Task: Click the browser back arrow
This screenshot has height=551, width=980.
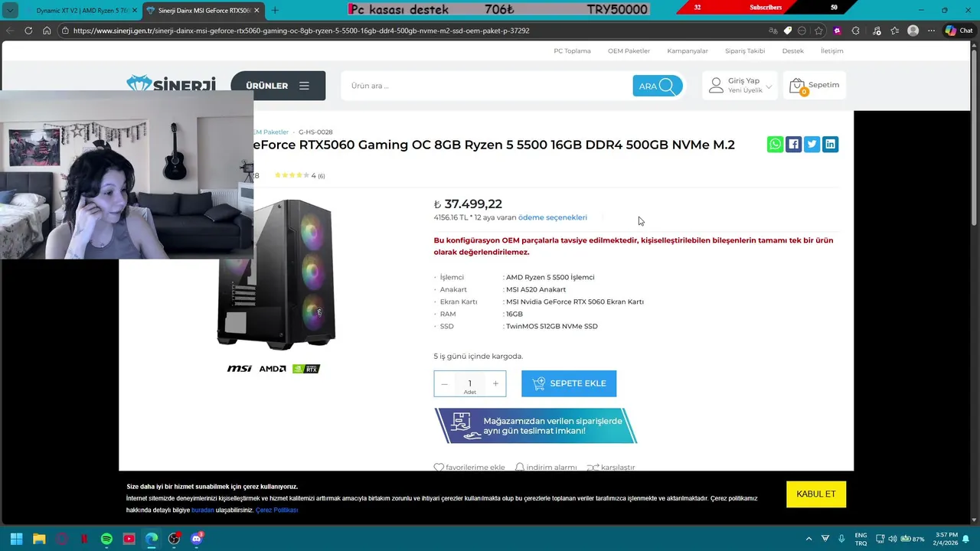Action: (9, 31)
